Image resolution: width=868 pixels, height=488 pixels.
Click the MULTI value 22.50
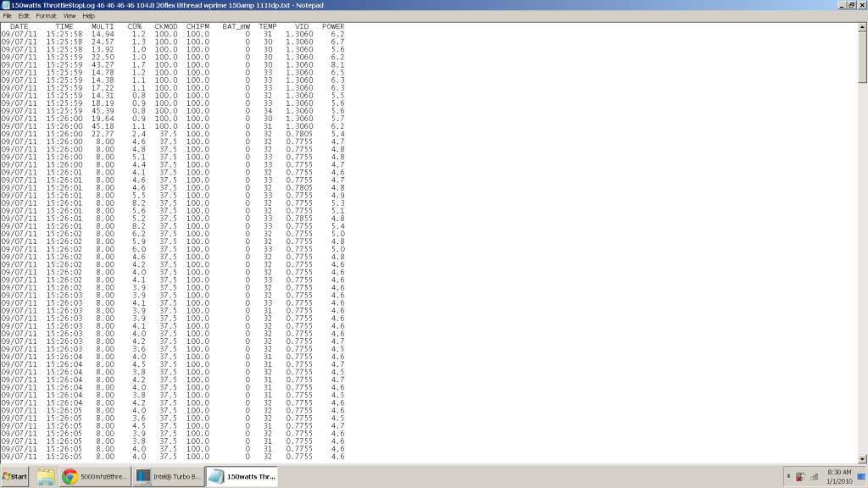coord(103,58)
